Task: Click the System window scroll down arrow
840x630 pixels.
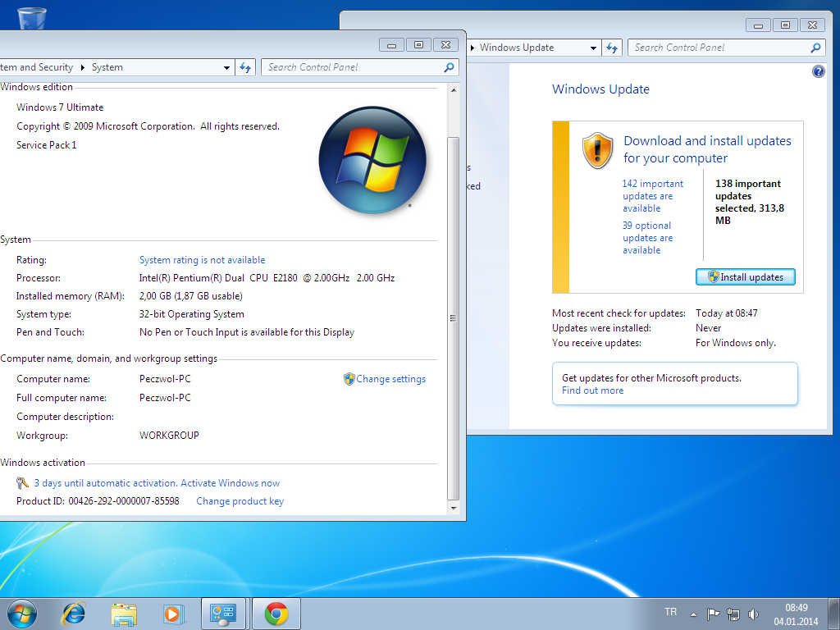Action: click(453, 508)
